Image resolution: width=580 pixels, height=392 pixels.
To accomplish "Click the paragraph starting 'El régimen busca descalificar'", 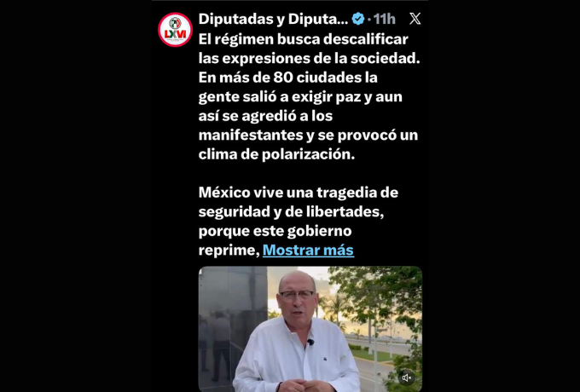I will (310, 97).
